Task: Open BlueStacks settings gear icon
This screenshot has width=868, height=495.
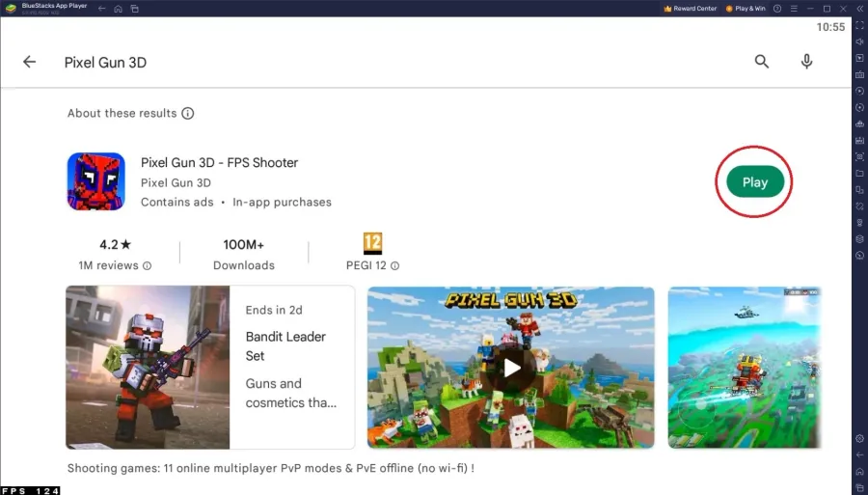Action: pyautogui.click(x=859, y=438)
